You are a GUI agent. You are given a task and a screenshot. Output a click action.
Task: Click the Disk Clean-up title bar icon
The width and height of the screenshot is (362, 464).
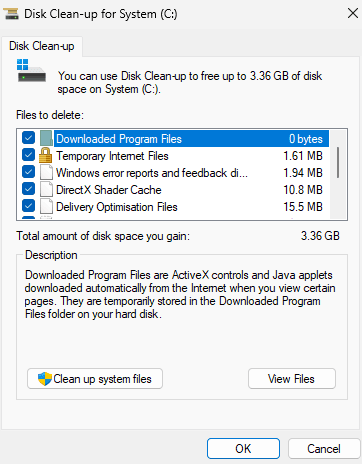(11, 14)
